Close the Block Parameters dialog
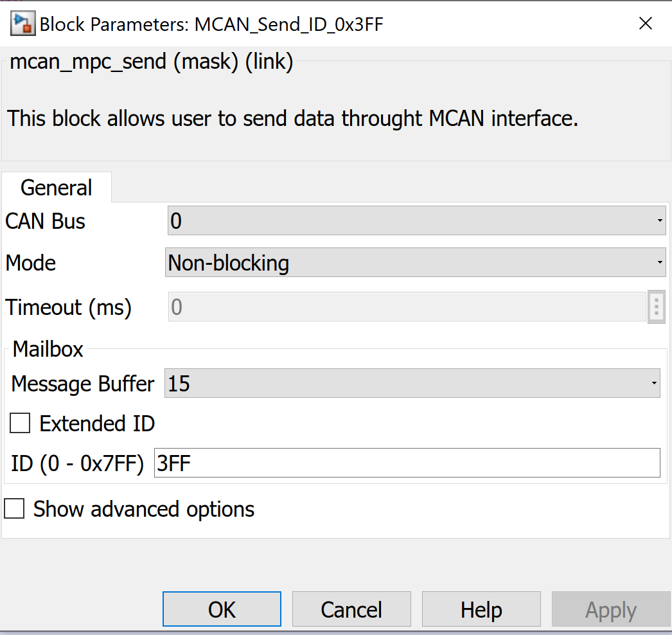 click(x=645, y=23)
